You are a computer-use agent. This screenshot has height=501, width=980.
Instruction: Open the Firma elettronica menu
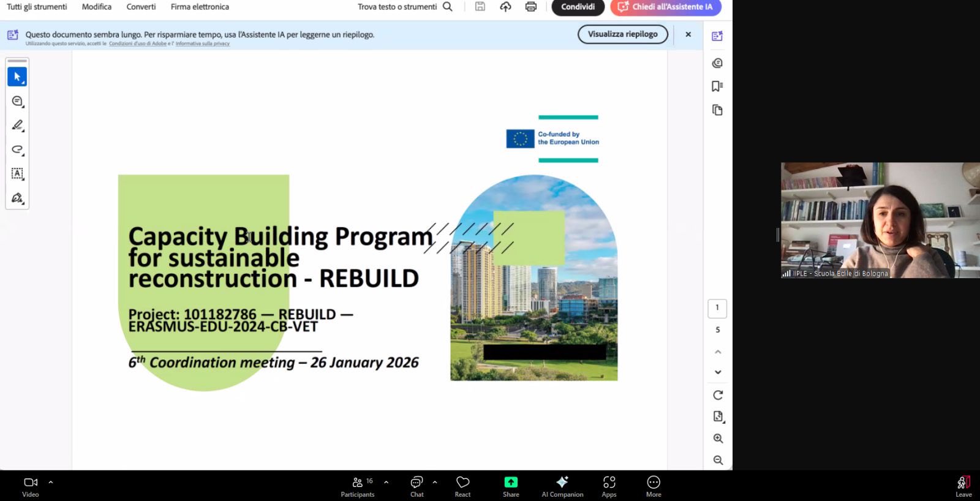pos(200,7)
